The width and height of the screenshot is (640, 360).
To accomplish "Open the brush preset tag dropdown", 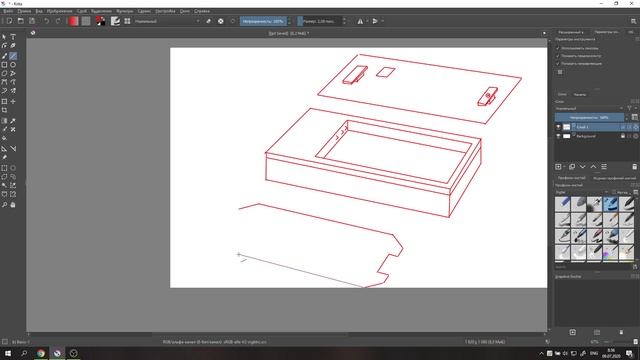I will tap(582, 192).
